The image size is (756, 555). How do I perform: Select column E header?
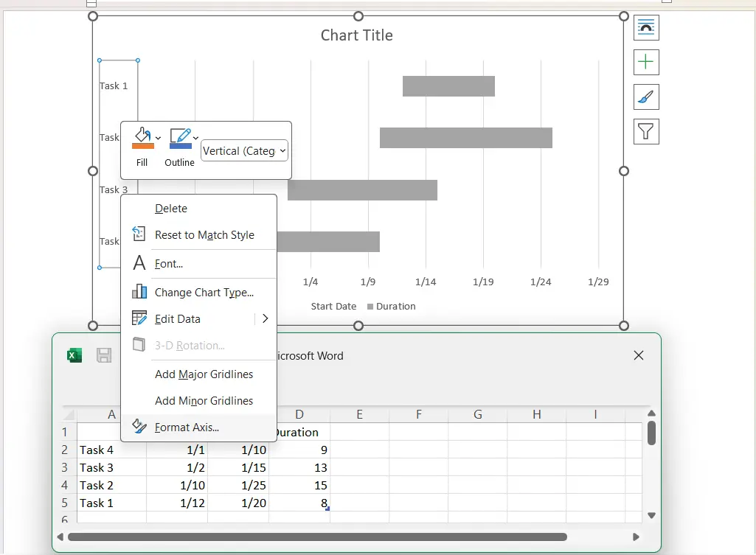pyautogui.click(x=360, y=414)
